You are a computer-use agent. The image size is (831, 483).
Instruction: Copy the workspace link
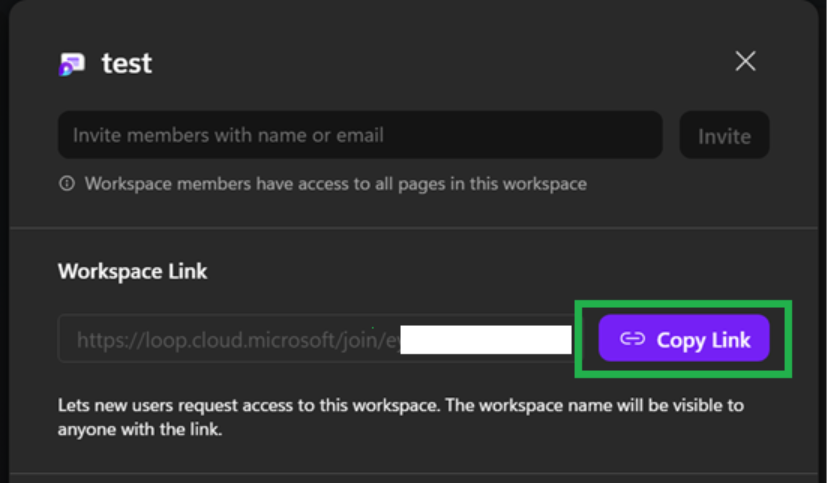click(684, 338)
